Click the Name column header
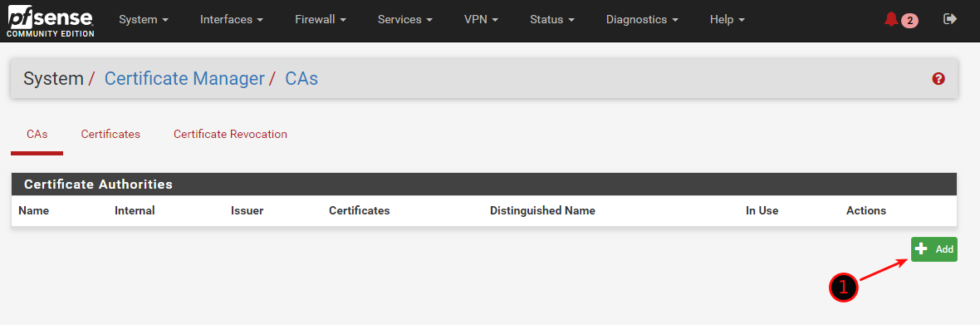The width and height of the screenshot is (980, 325). (34, 210)
